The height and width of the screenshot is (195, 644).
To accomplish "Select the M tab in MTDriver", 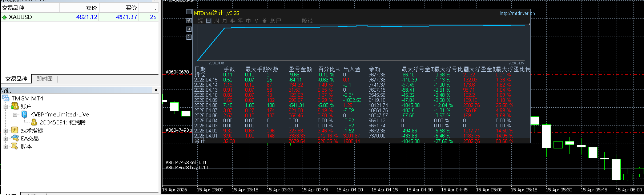I will (257, 21).
